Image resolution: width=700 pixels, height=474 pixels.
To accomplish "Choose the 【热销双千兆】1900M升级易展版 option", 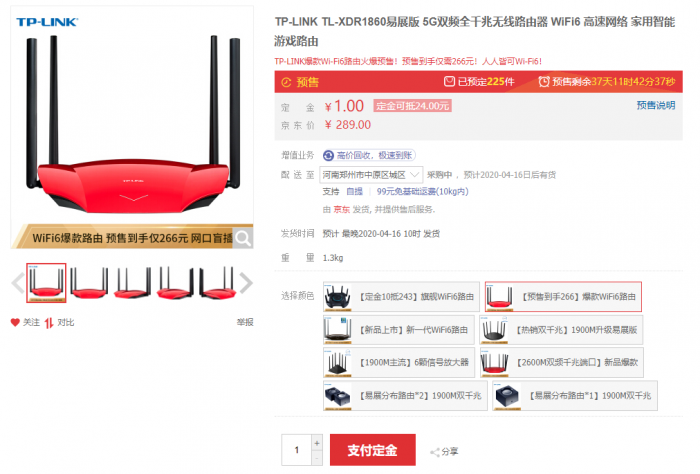I will pos(562,330).
